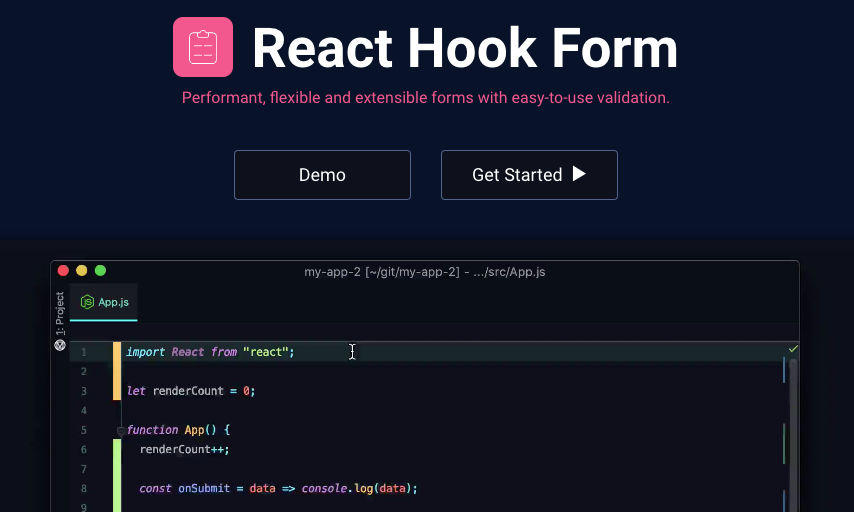Open the 1: Project side panel tab
This screenshot has width=854, height=512.
(x=60, y=313)
